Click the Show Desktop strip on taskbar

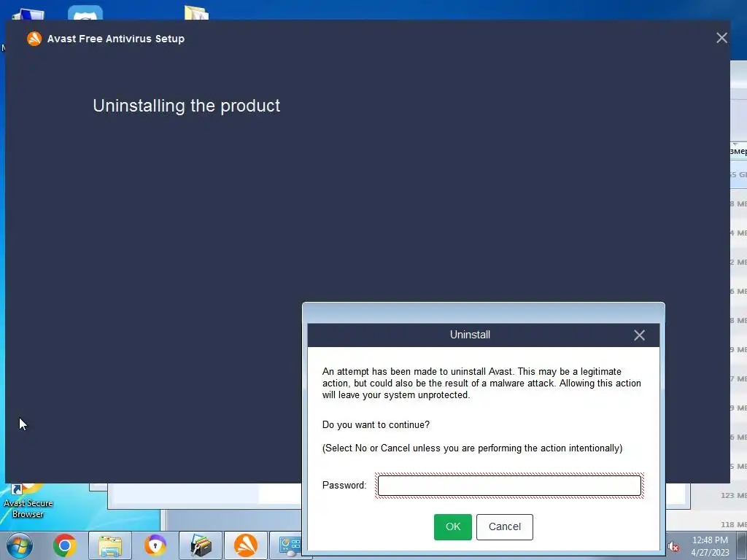[743, 545]
